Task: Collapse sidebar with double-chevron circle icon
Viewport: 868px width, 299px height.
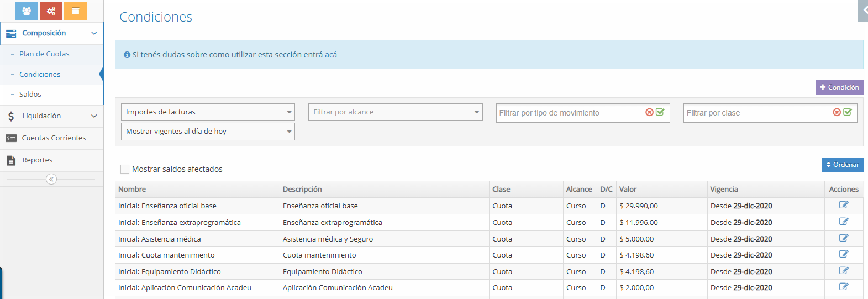Action: pyautogui.click(x=51, y=179)
